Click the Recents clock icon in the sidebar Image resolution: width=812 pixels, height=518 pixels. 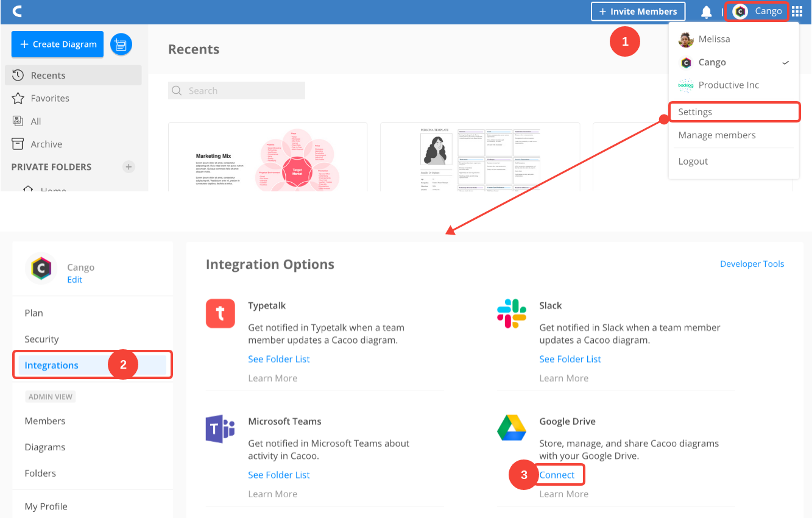coord(18,75)
